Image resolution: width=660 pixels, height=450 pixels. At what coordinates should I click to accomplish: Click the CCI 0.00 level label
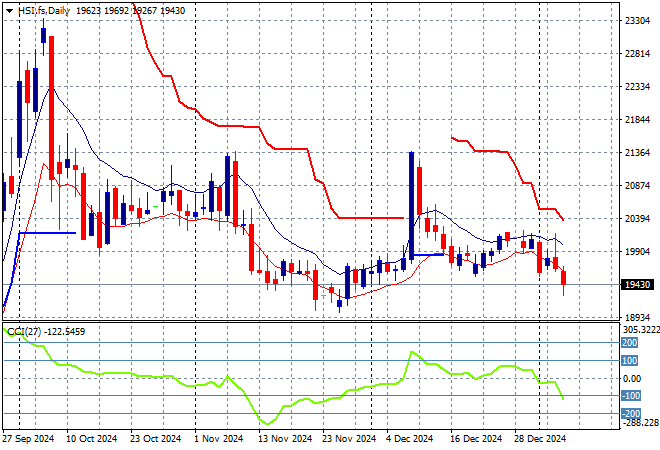[x=634, y=378]
